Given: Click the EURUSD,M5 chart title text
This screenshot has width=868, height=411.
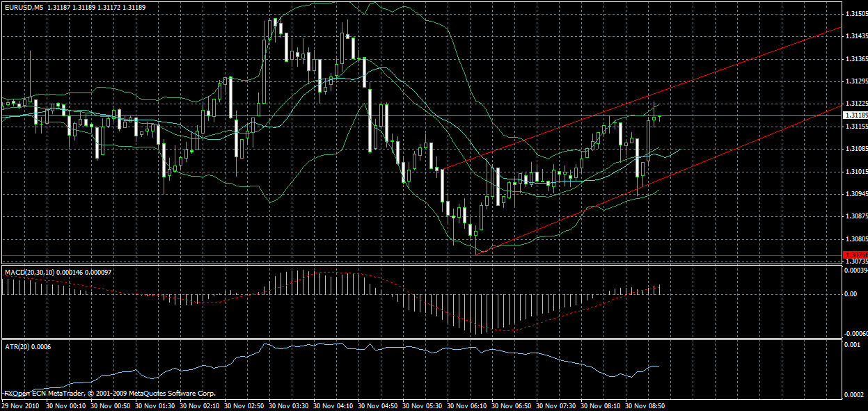Looking at the screenshot, I should click(22, 6).
